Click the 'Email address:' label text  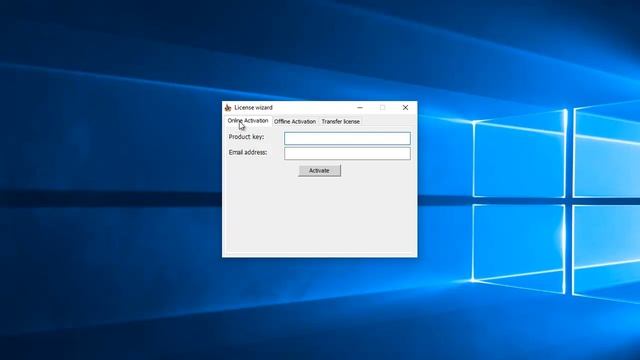pos(248,152)
